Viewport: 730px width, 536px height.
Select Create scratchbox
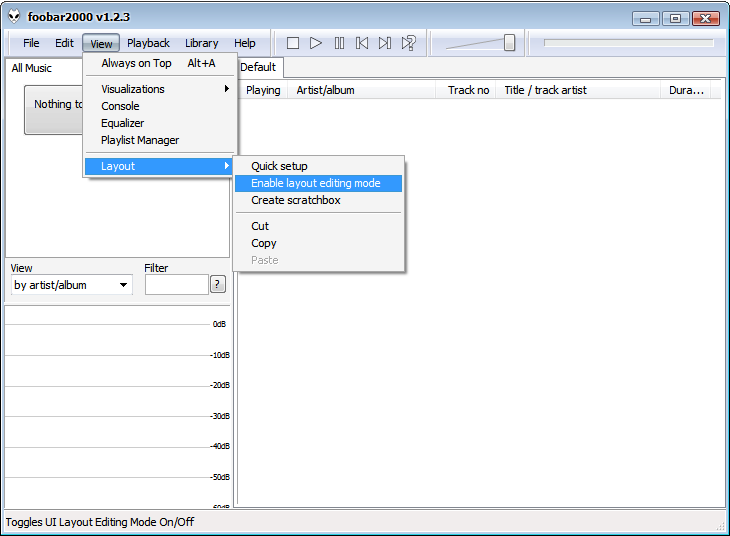click(318, 200)
